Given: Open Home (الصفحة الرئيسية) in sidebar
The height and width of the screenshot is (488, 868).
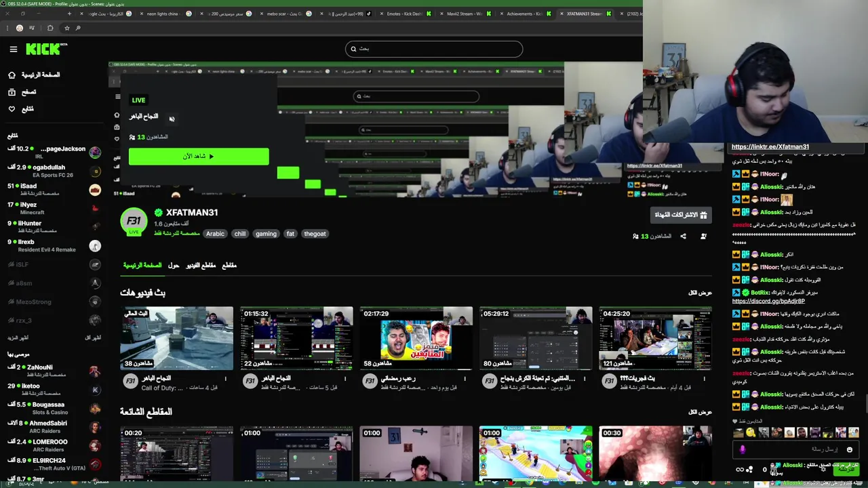Looking at the screenshot, I should click(34, 75).
